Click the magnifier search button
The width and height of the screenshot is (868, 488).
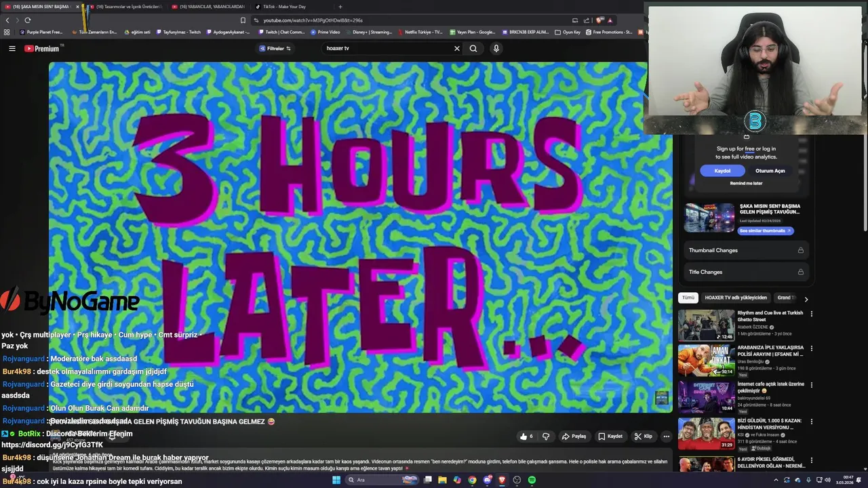click(x=473, y=48)
